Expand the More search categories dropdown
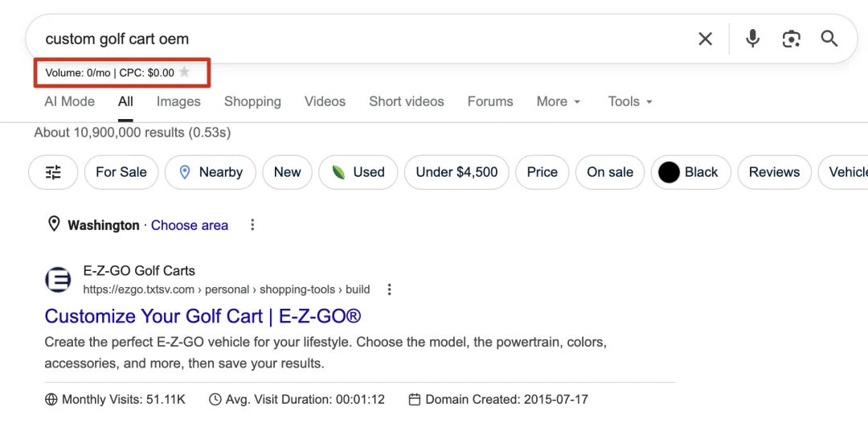 (558, 101)
